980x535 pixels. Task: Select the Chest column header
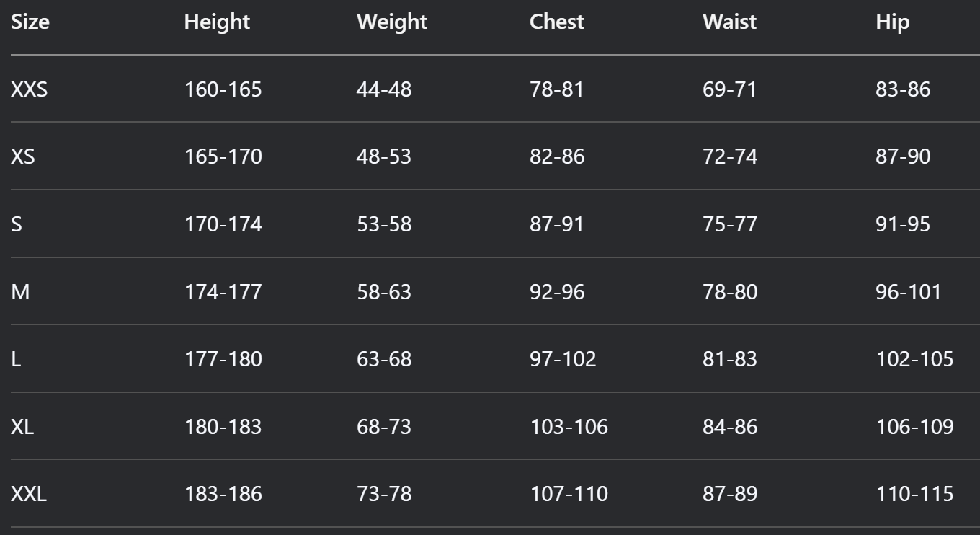pos(557,22)
